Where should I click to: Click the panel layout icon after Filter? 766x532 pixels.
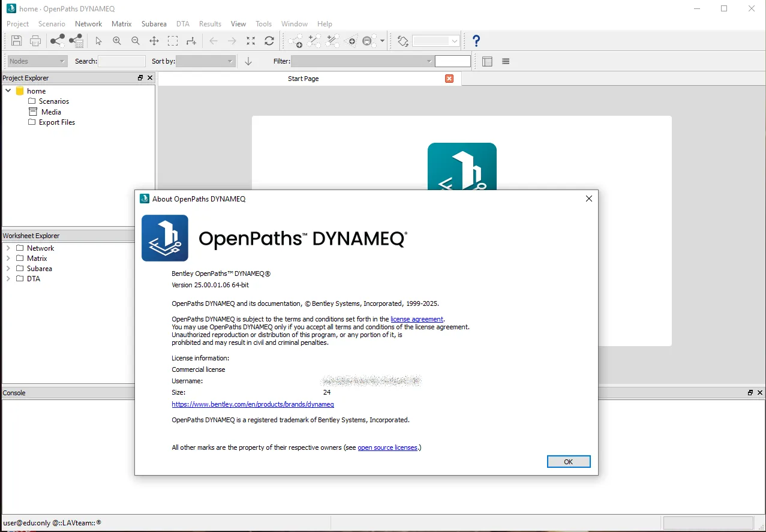(x=487, y=61)
